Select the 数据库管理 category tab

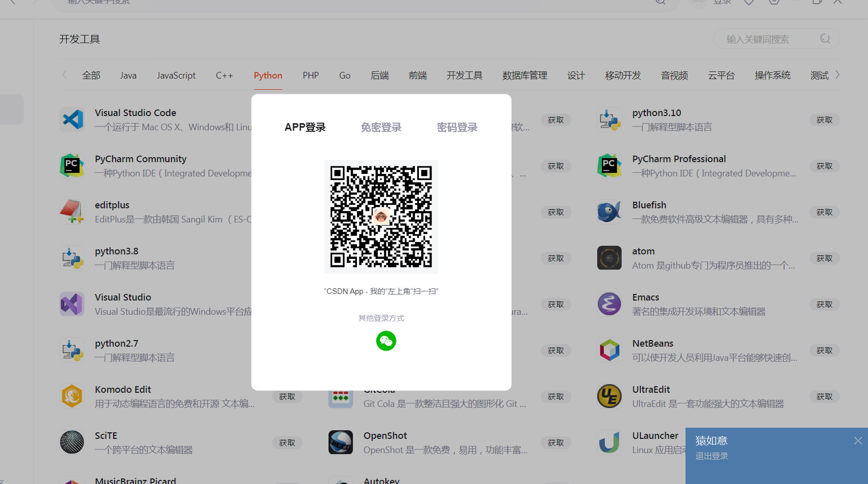pos(525,76)
